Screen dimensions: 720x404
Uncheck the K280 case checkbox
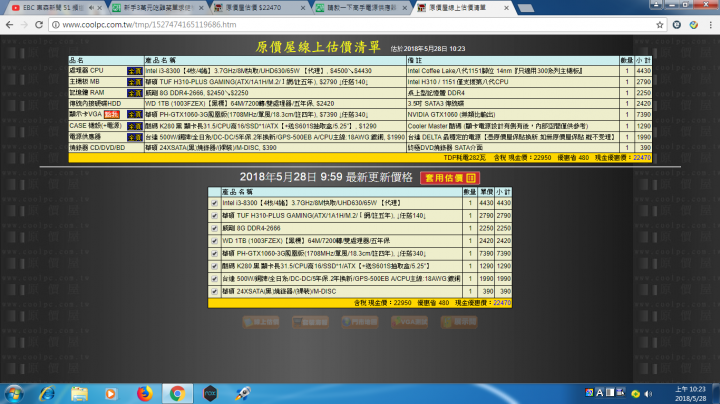[214, 266]
